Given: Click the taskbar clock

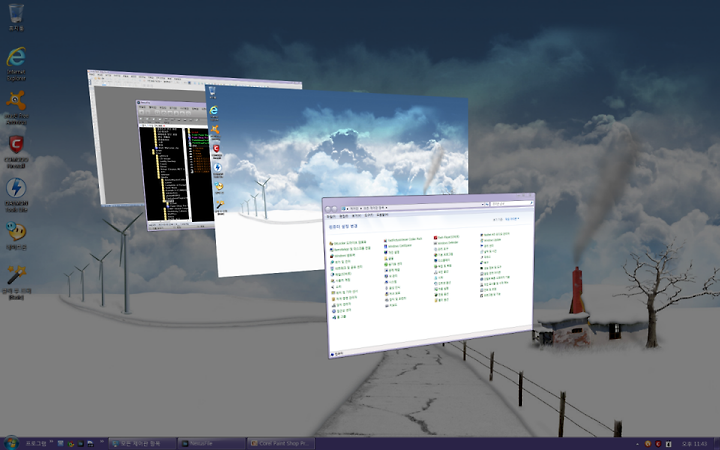Looking at the screenshot, I should pos(694,444).
